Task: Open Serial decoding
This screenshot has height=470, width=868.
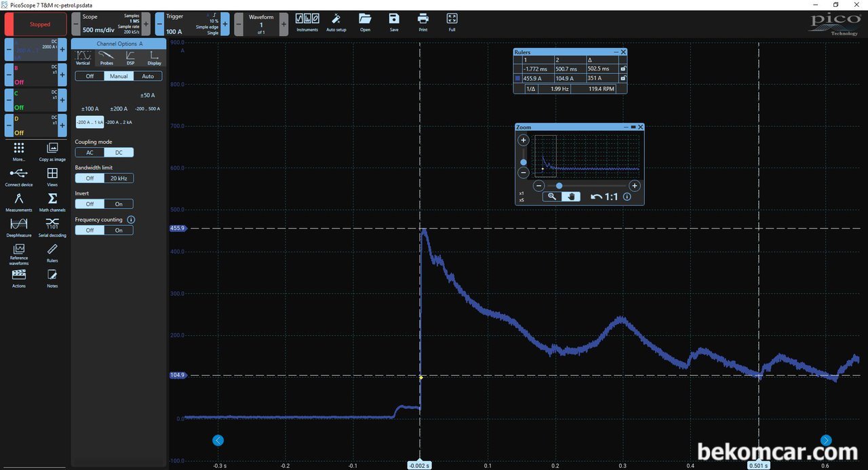Action: coord(52,227)
